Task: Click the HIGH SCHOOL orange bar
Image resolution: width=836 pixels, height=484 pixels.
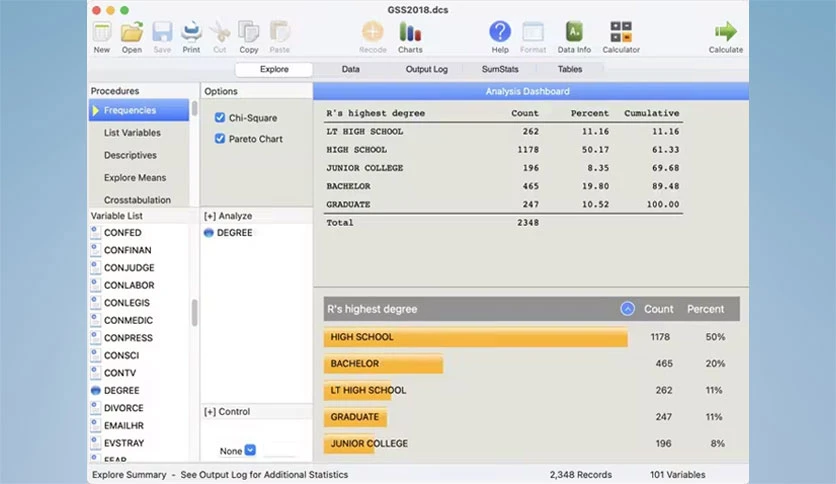Action: click(476, 337)
